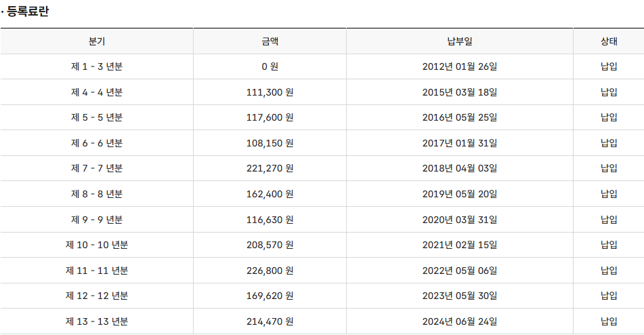Click the 금액 column header
644x335 pixels.
(270, 41)
